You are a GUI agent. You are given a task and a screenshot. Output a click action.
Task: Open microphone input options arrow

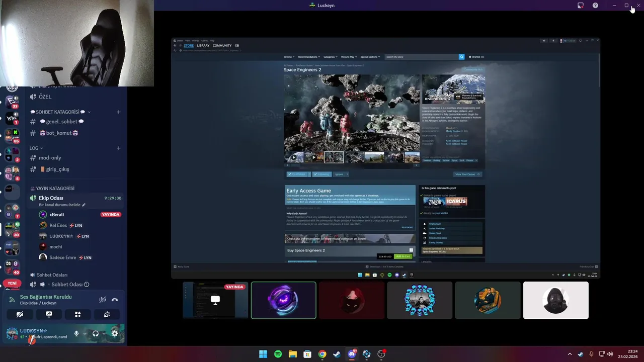[x=85, y=333]
